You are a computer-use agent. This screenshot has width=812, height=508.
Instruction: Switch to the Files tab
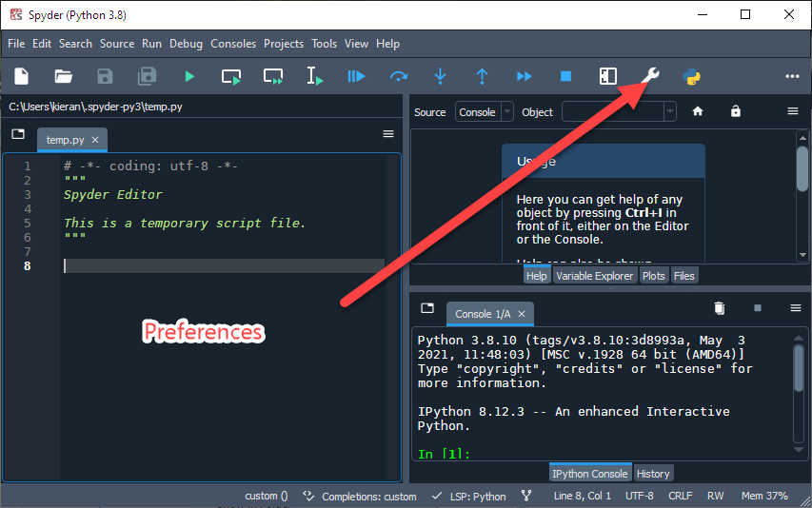pyautogui.click(x=684, y=276)
